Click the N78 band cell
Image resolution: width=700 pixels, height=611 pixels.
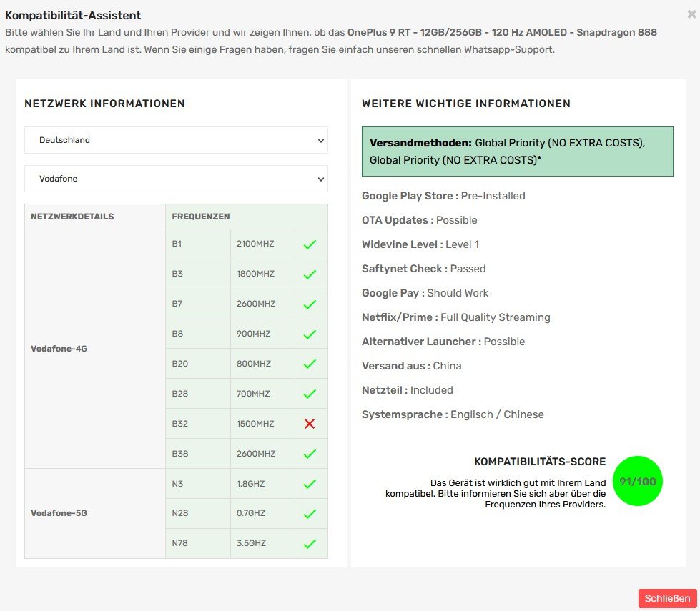click(x=198, y=543)
